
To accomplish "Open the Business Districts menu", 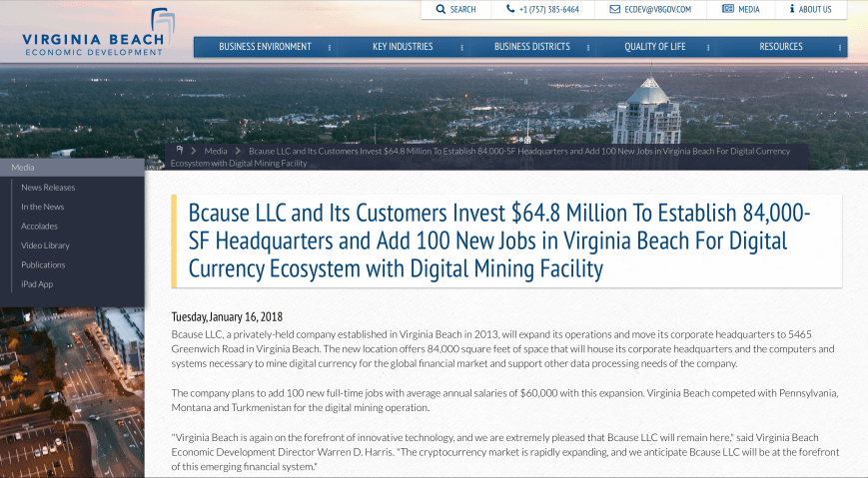I will click(x=531, y=47).
